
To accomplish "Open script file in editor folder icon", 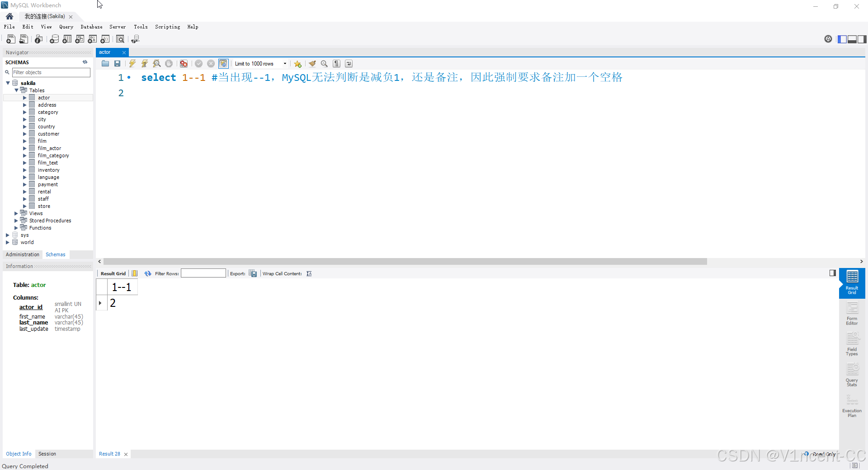I will [105, 64].
